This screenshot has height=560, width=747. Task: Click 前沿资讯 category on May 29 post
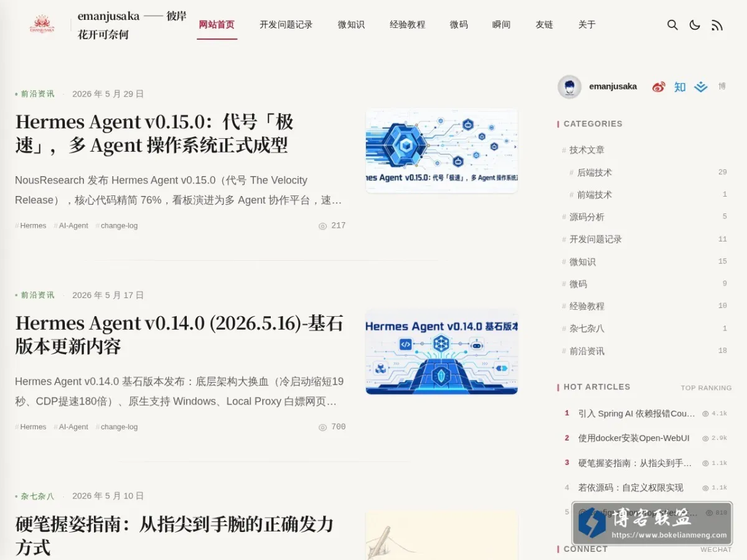pos(37,94)
